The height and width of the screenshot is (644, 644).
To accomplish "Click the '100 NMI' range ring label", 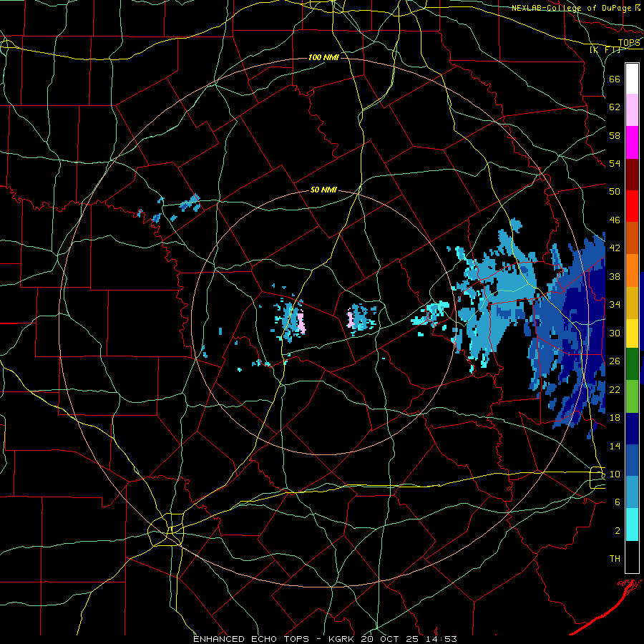I will 323,57.
